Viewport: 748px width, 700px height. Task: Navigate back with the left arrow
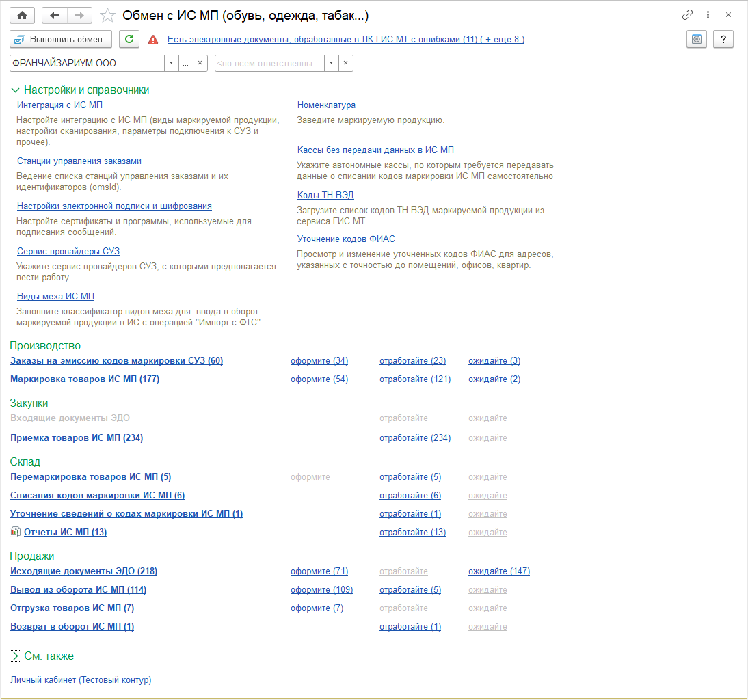click(55, 15)
